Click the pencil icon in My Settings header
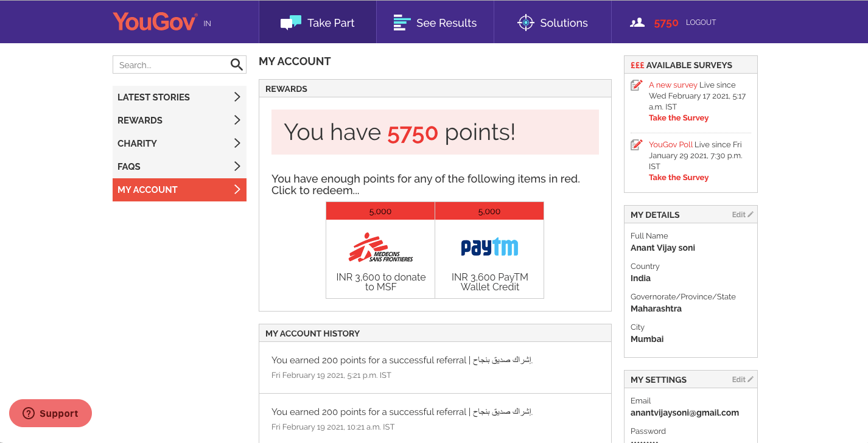This screenshot has height=443, width=868. (x=751, y=379)
